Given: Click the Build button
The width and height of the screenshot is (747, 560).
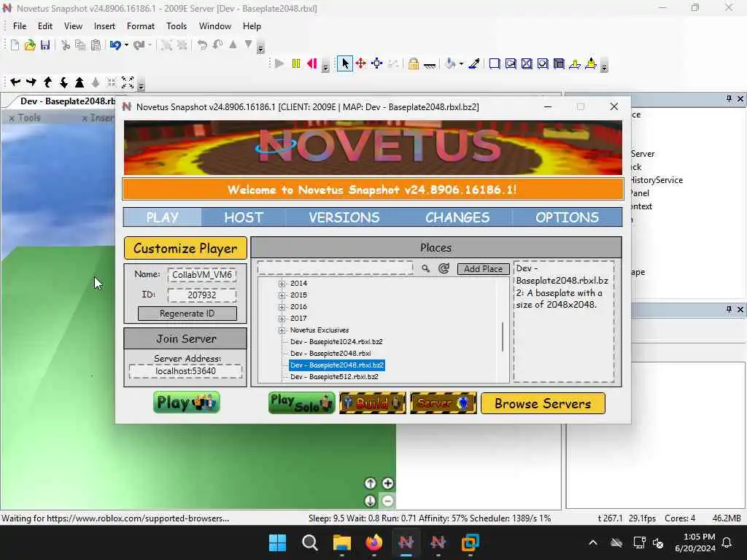Looking at the screenshot, I should 373,402.
